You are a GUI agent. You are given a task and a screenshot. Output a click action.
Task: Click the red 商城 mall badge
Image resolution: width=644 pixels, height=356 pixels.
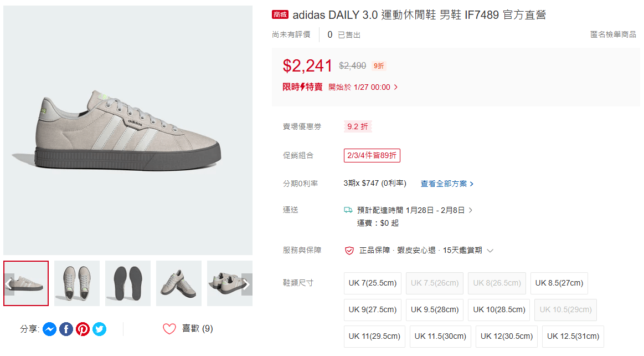pyautogui.click(x=280, y=14)
